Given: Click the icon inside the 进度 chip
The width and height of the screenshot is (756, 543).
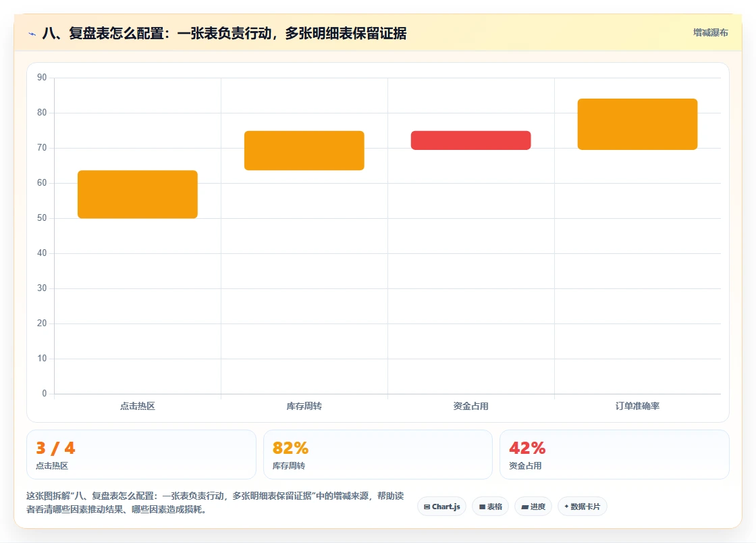Looking at the screenshot, I should 525,507.
